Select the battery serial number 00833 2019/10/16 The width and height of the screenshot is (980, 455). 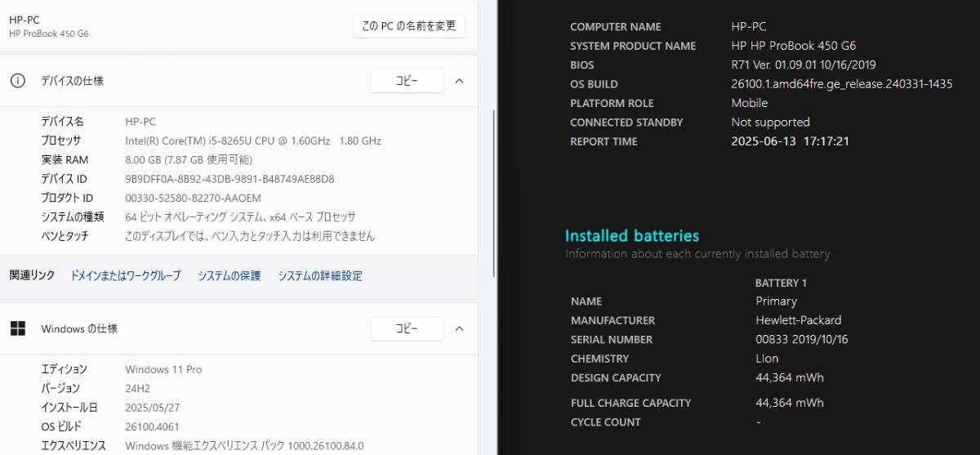(x=802, y=339)
